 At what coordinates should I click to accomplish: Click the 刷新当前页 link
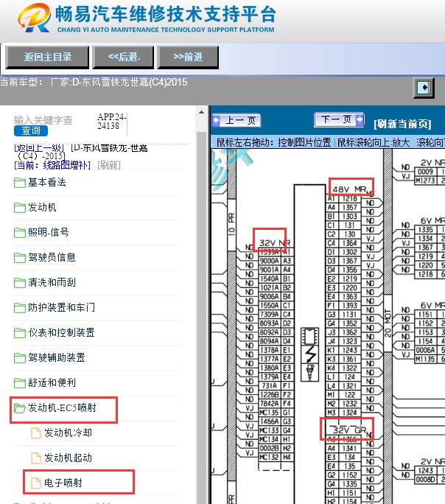coord(402,124)
